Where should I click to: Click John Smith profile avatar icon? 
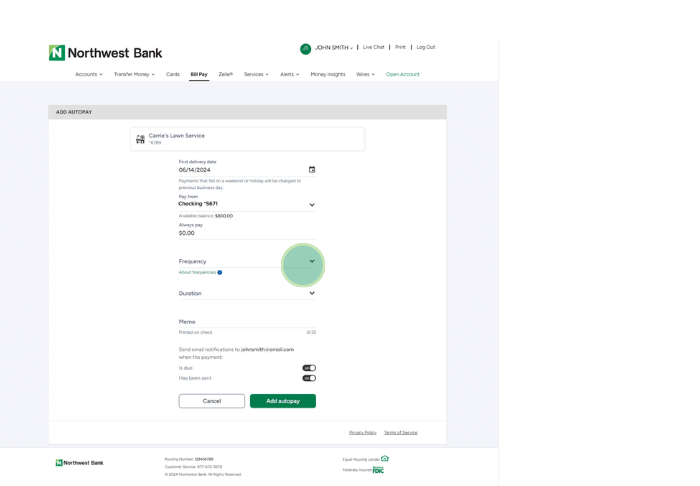[306, 48]
